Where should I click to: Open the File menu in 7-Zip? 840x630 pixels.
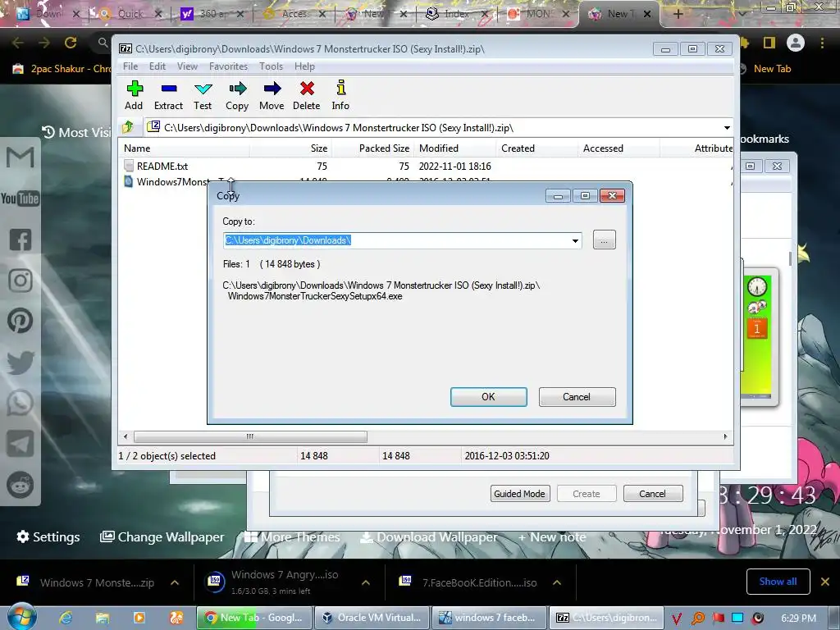pos(130,66)
